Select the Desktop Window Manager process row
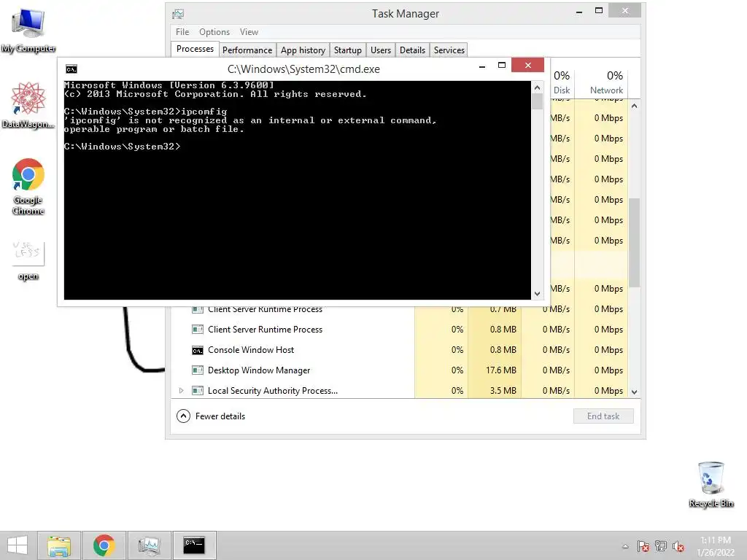 coord(399,370)
